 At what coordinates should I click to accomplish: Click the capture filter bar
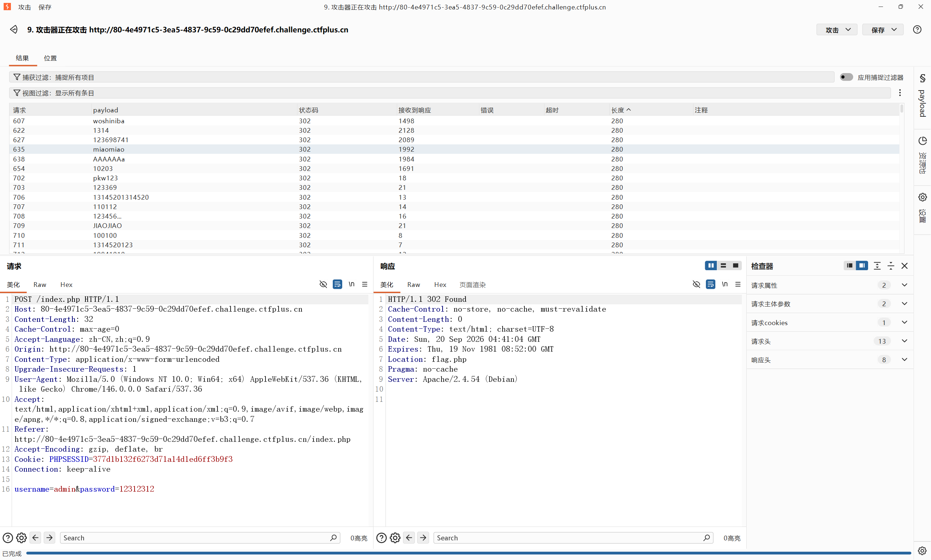tap(421, 77)
